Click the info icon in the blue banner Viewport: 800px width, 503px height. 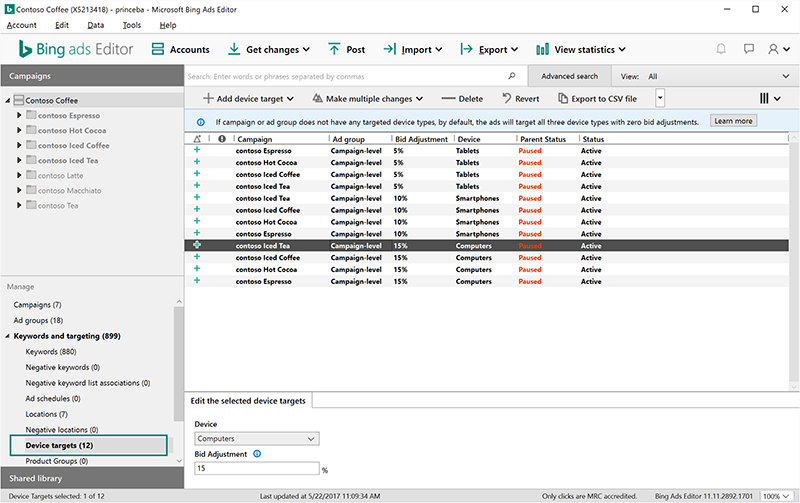pos(201,122)
